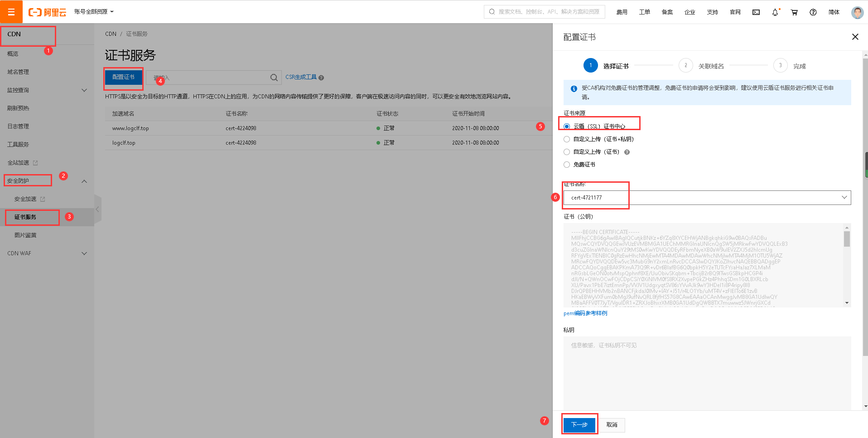The height and width of the screenshot is (438, 868).
Task: Click the help icon next to 自定义上传（证书）
Action: point(627,152)
